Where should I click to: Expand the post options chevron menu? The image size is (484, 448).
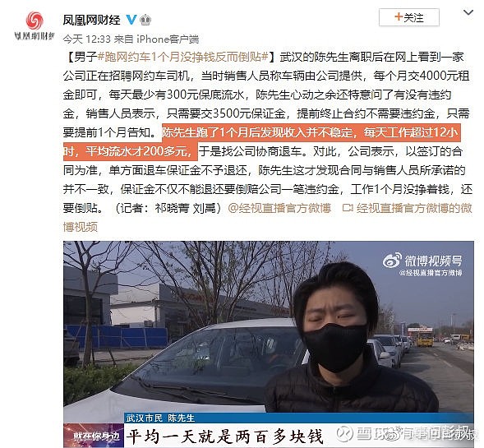pyautogui.click(x=468, y=12)
